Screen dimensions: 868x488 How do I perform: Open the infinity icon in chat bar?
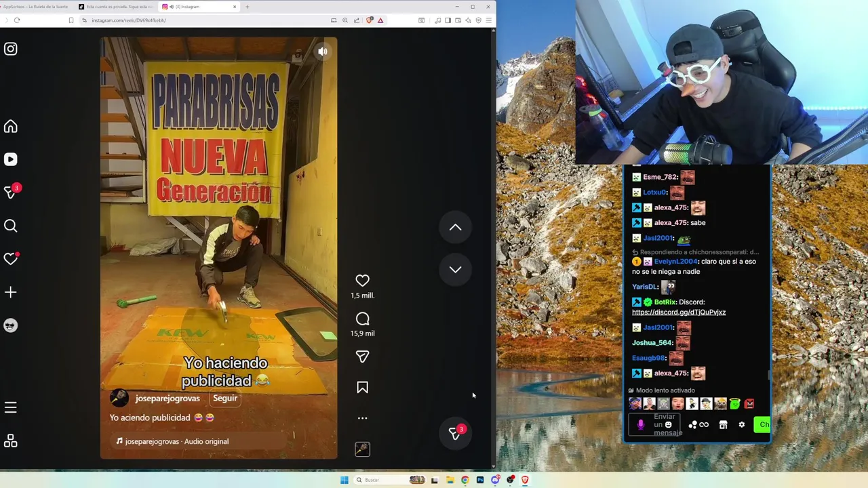[x=704, y=425]
